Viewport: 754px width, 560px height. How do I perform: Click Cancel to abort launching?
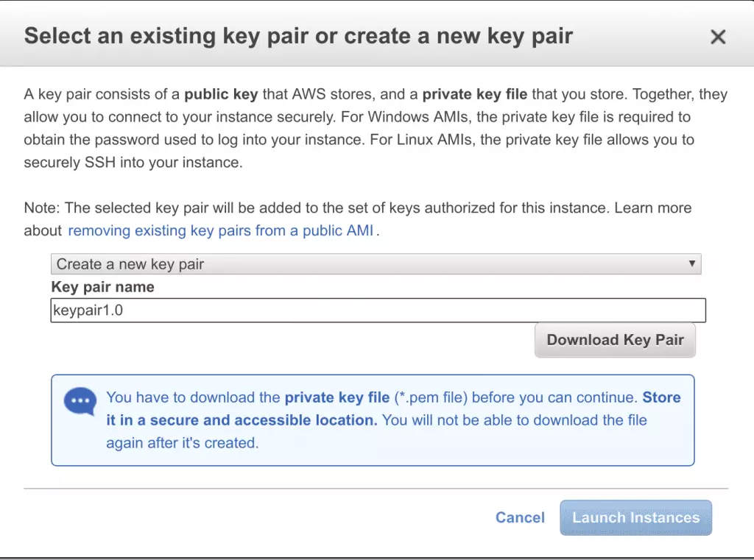click(520, 517)
